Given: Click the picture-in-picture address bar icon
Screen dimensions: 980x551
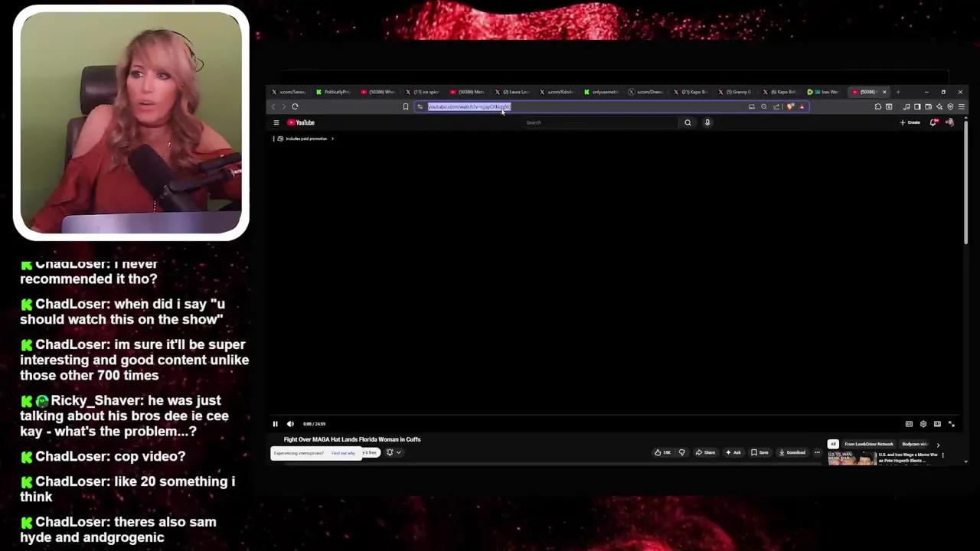Looking at the screenshot, I should tap(752, 106).
